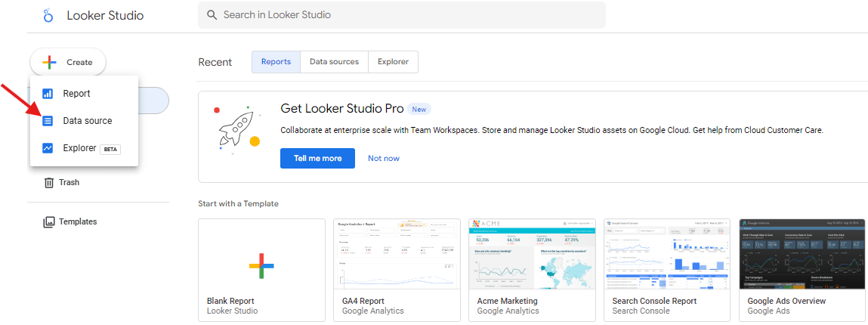Image resolution: width=868 pixels, height=325 pixels.
Task: Click the colorful plus icon on the Create button
Action: coord(49,62)
